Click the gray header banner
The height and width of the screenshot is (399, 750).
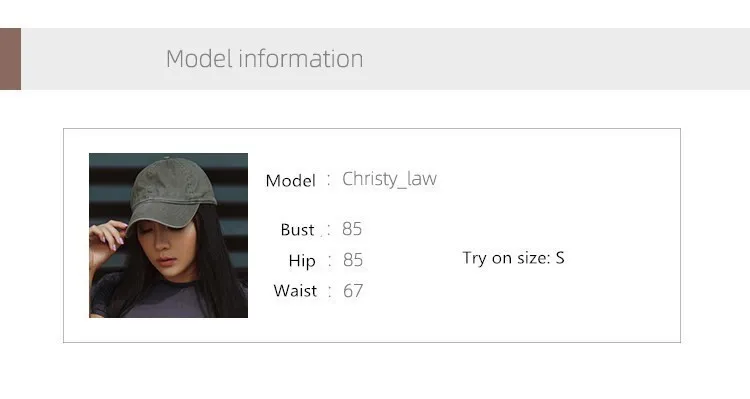pyautogui.click(x=386, y=59)
